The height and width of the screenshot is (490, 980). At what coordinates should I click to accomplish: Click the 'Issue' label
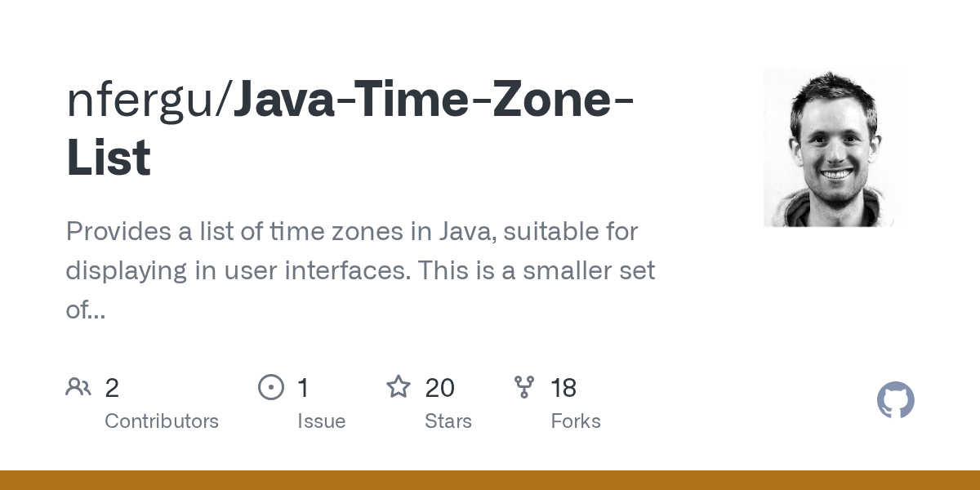pos(321,421)
